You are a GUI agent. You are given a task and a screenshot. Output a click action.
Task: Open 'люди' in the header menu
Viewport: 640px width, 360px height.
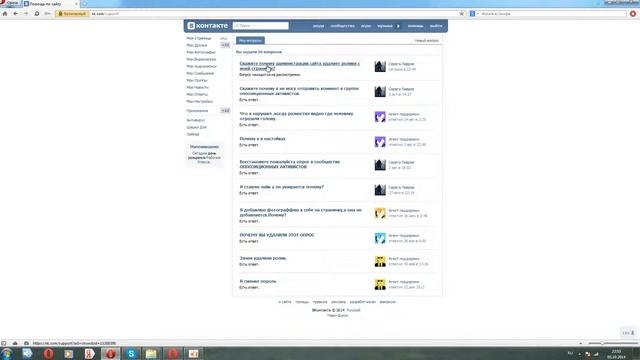(x=318, y=26)
